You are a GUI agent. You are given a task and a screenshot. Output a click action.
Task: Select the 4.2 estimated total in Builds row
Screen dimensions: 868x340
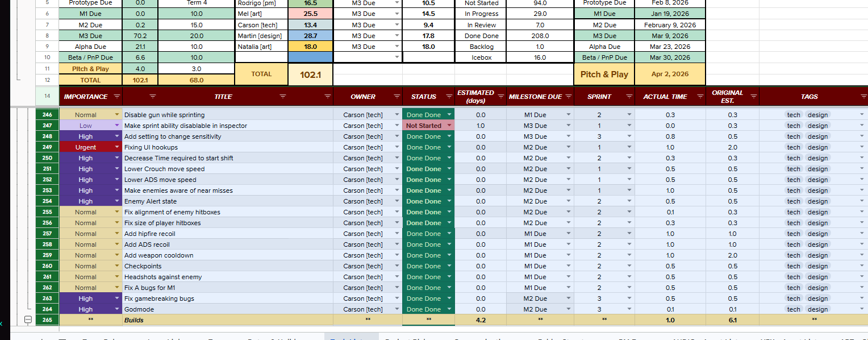pyautogui.click(x=481, y=320)
